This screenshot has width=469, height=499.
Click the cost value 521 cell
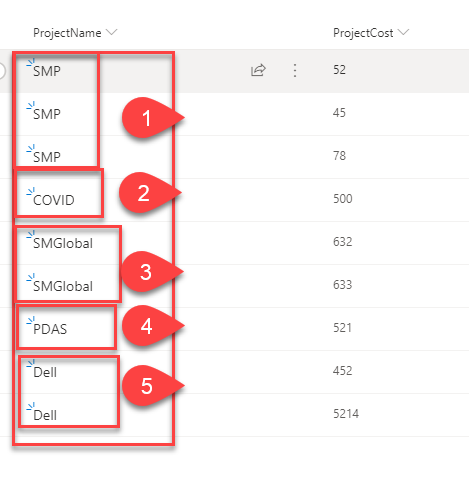pos(342,328)
